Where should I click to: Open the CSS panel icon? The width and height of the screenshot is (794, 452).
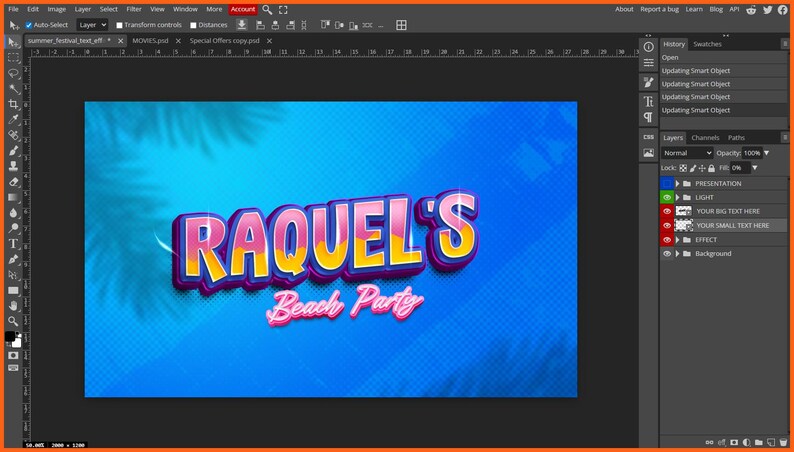click(649, 137)
